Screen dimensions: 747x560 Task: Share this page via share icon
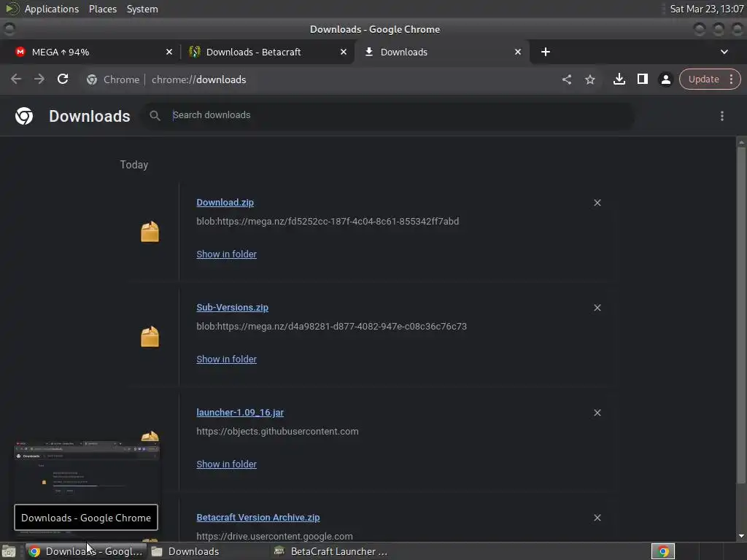(x=566, y=79)
